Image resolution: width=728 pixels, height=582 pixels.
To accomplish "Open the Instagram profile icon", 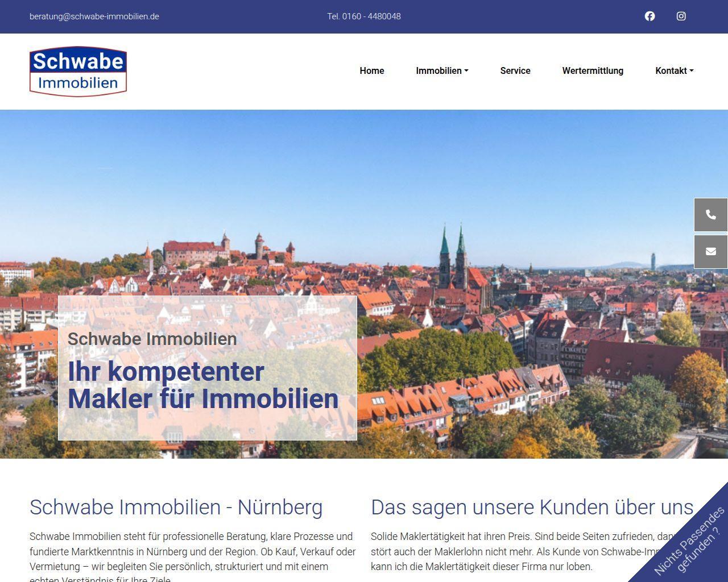I will click(681, 16).
